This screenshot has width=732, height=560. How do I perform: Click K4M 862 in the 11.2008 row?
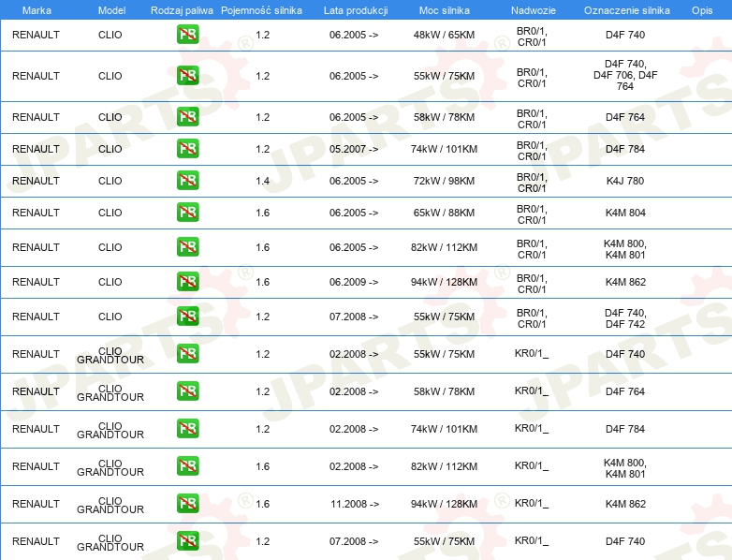625,504
